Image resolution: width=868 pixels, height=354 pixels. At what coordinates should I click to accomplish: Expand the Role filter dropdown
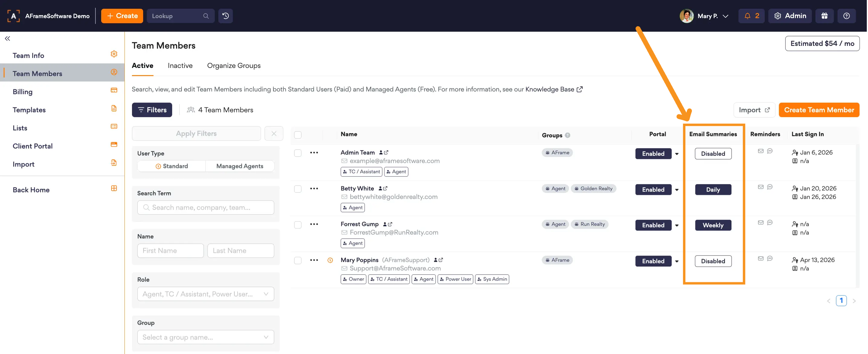(x=206, y=294)
